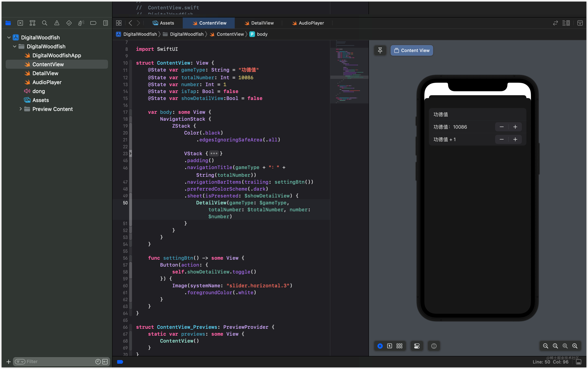Expand the Preview Content folder
This screenshot has height=369, width=588.
coord(21,109)
